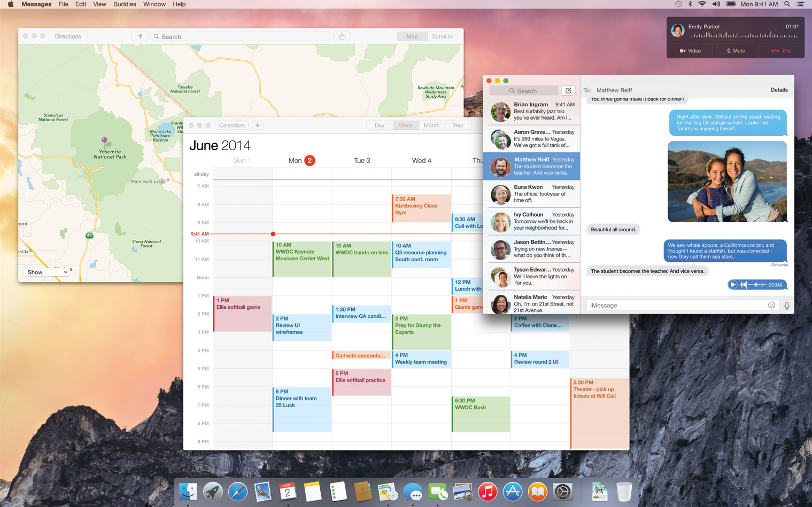Click the microphone icon to record audio
This screenshot has width=812, height=507.
click(x=786, y=306)
